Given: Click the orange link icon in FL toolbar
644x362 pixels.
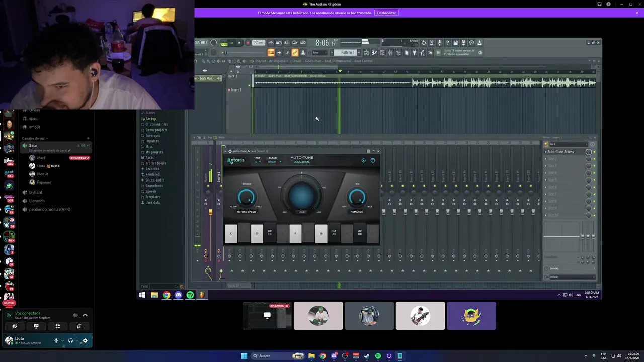Looking at the screenshot, I should (x=295, y=53).
